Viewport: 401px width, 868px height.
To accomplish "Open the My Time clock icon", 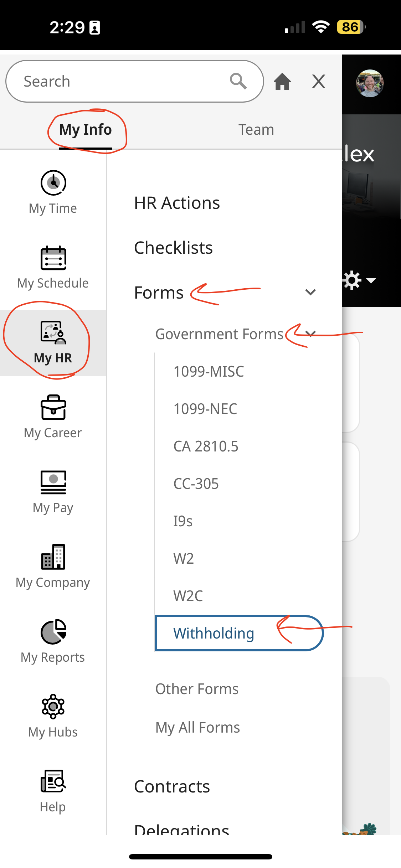I will [53, 183].
